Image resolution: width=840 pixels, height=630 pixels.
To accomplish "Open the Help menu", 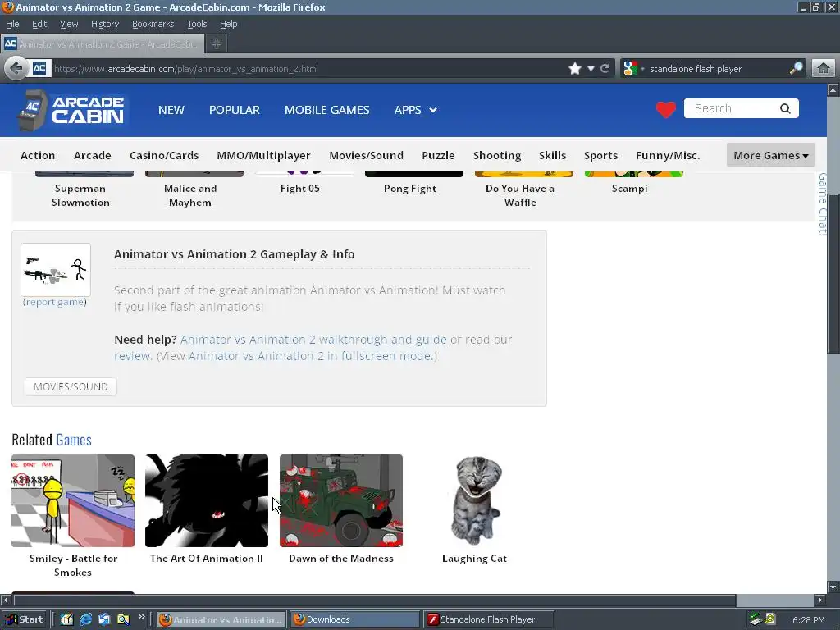I will click(229, 24).
